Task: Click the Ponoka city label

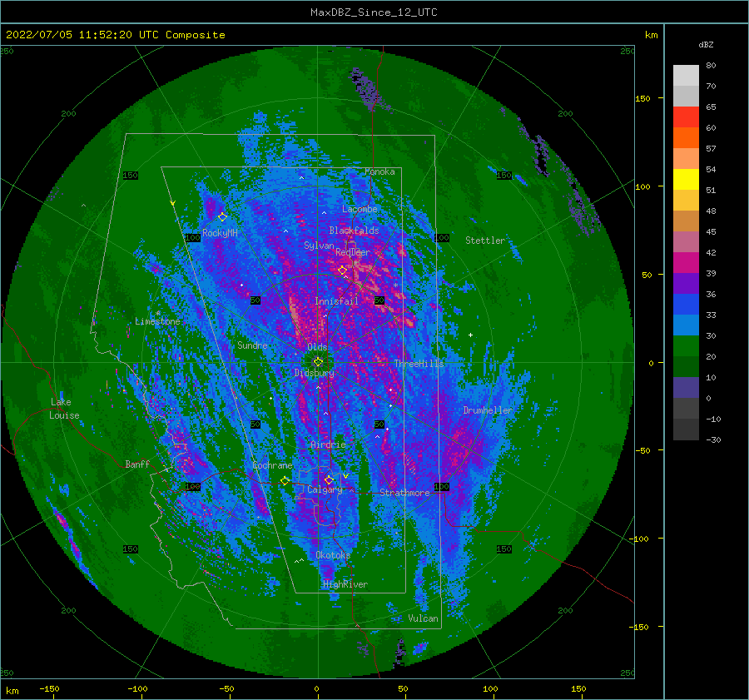Action: point(379,171)
